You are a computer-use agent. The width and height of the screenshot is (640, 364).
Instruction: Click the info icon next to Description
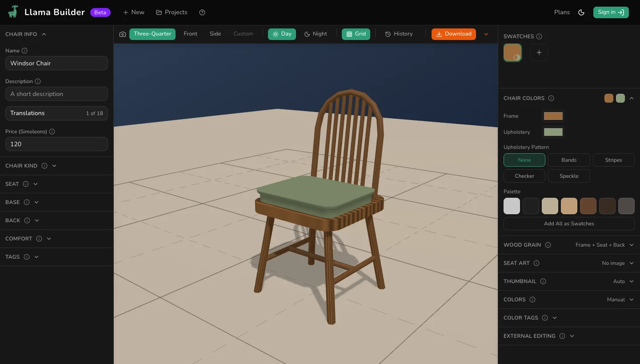pos(38,81)
